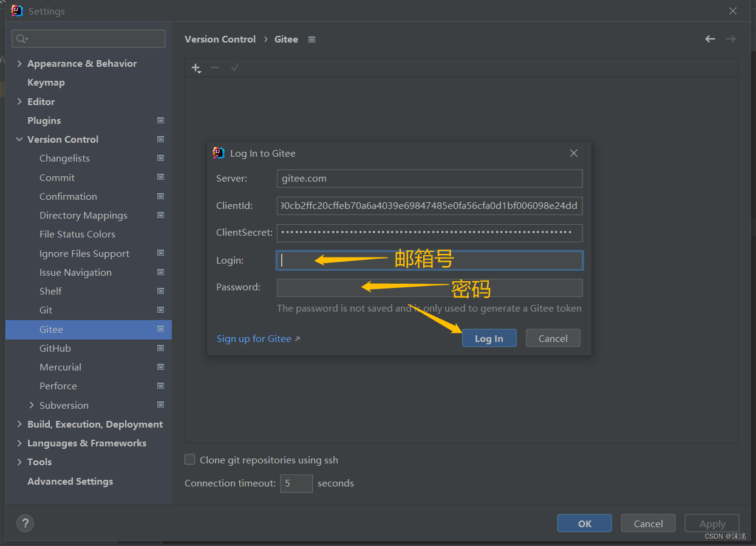Open the Shelf settings page
The height and width of the screenshot is (546, 756).
tap(51, 291)
